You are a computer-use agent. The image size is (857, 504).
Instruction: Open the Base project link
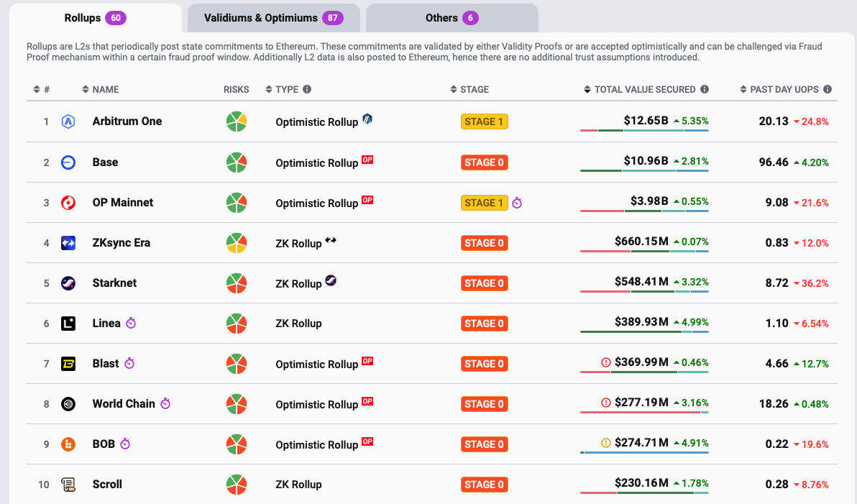tap(105, 162)
